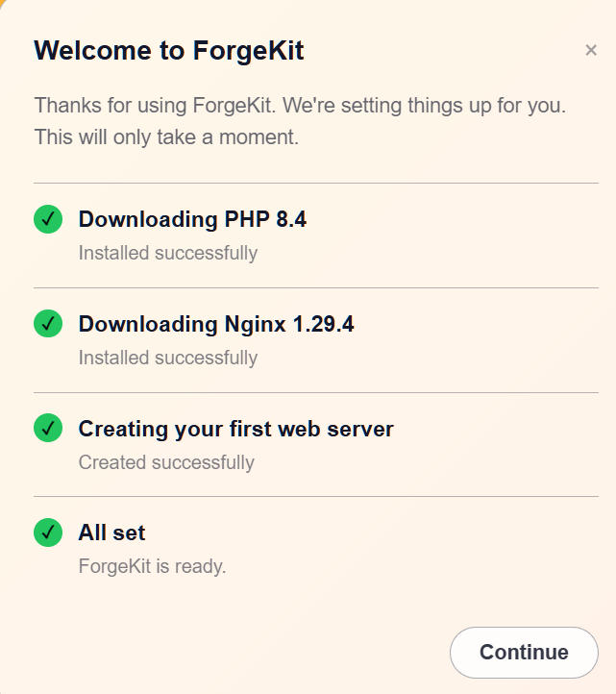Click the green checkmark beside Downloading PHP 8.4
Screen dimensions: 616x694
pyautogui.click(x=48, y=219)
